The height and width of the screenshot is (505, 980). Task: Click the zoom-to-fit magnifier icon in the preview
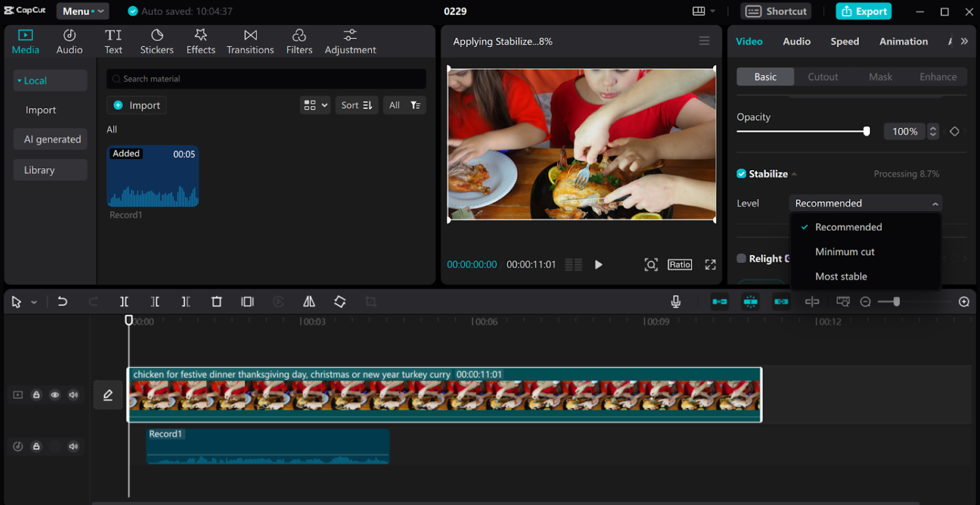pos(651,264)
